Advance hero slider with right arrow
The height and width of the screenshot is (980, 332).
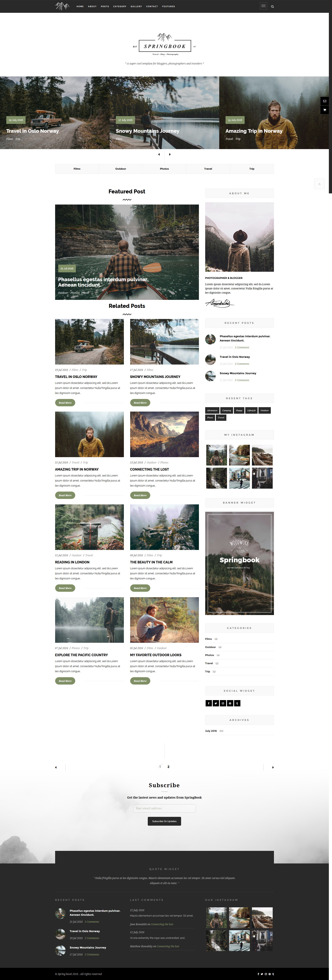(x=170, y=155)
